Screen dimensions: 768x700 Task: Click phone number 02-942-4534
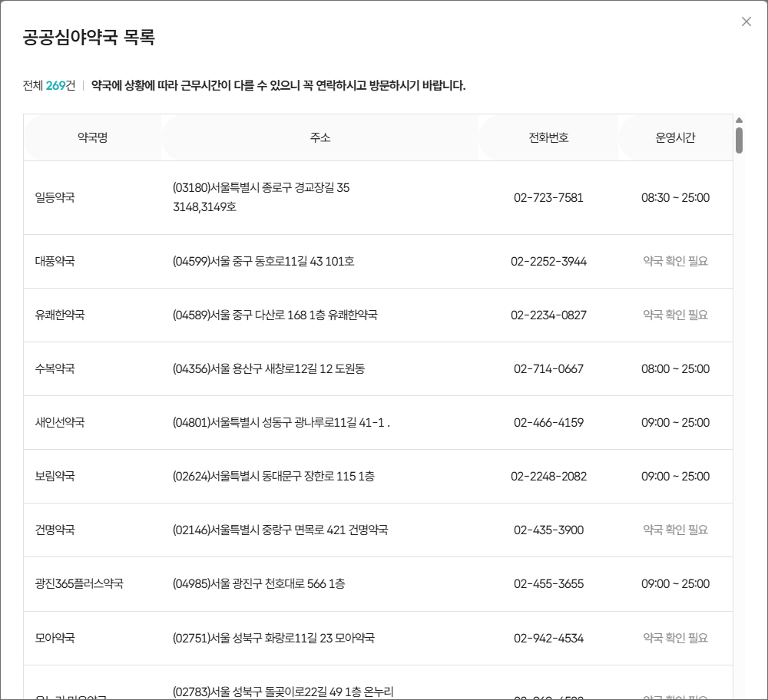(548, 638)
